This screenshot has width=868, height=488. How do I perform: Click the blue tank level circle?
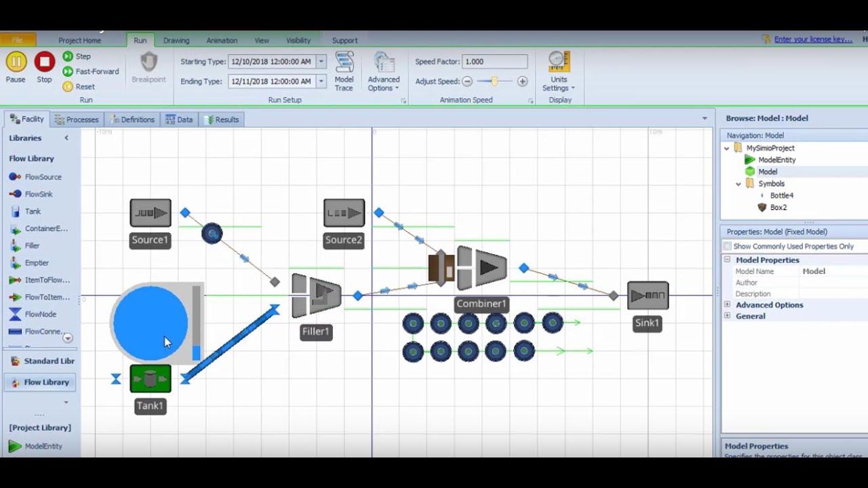150,323
